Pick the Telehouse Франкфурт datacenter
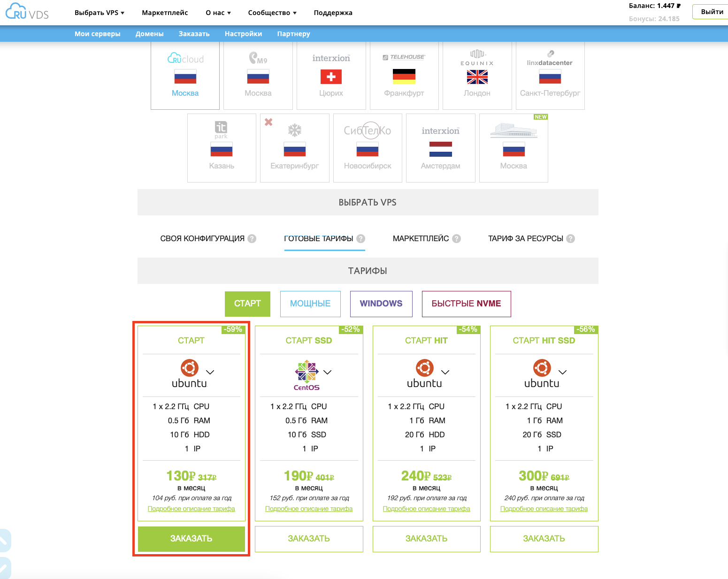 (x=404, y=76)
